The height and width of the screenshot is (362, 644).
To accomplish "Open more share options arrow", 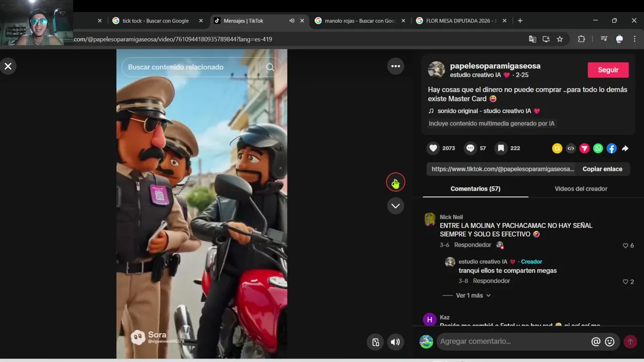I will 625,148.
